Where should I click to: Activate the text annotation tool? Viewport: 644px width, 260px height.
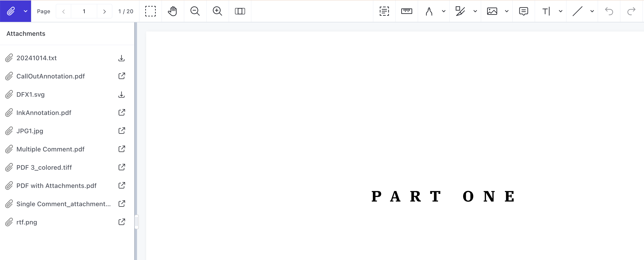[x=546, y=11]
